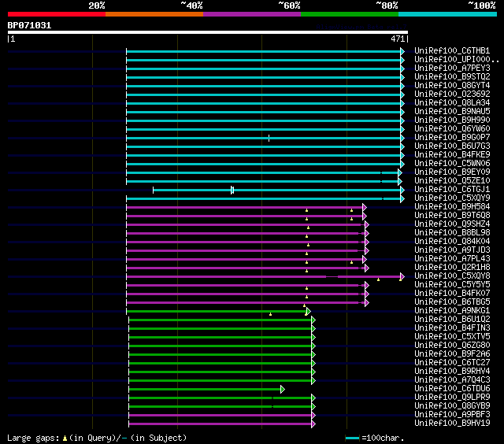Click the UniRef100_O23692 label
504x444 pixels.
click(x=452, y=94)
